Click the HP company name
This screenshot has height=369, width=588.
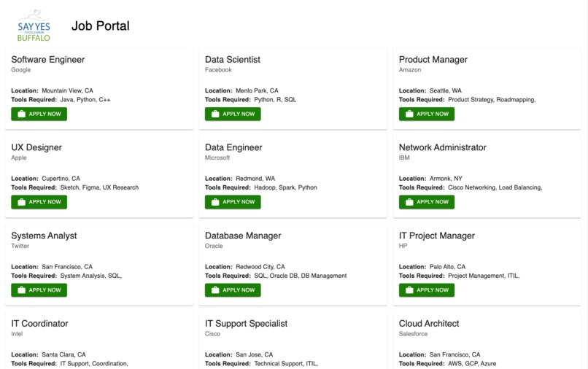click(x=403, y=246)
